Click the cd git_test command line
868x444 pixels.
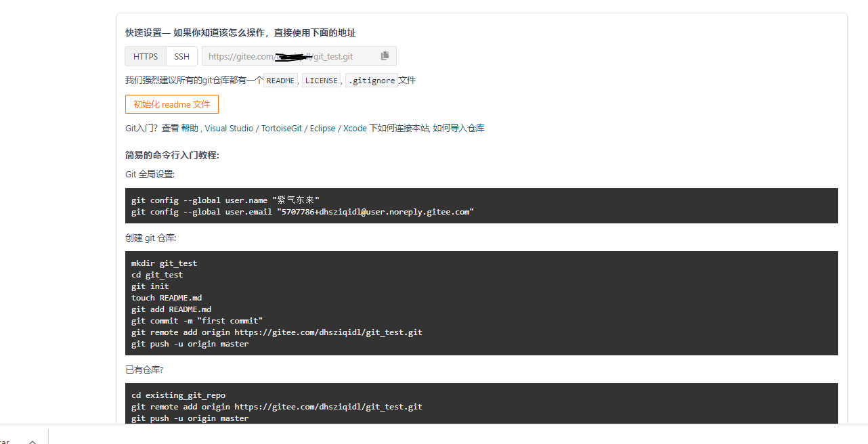point(157,275)
